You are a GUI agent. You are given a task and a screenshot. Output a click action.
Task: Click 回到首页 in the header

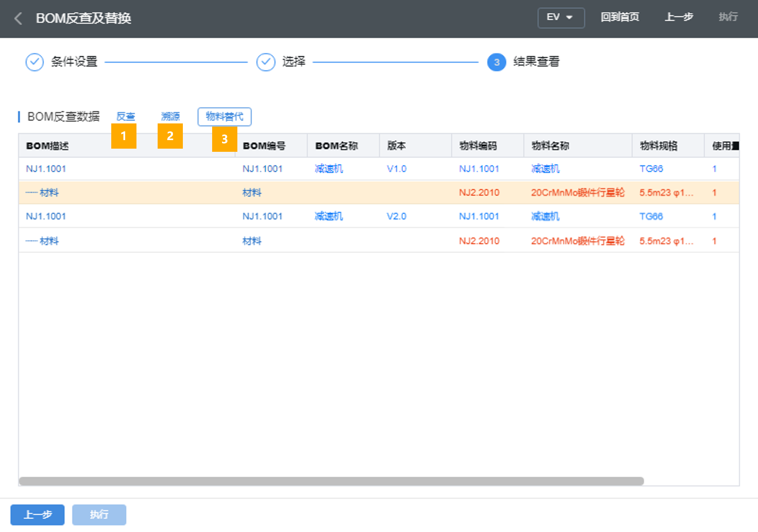(620, 17)
